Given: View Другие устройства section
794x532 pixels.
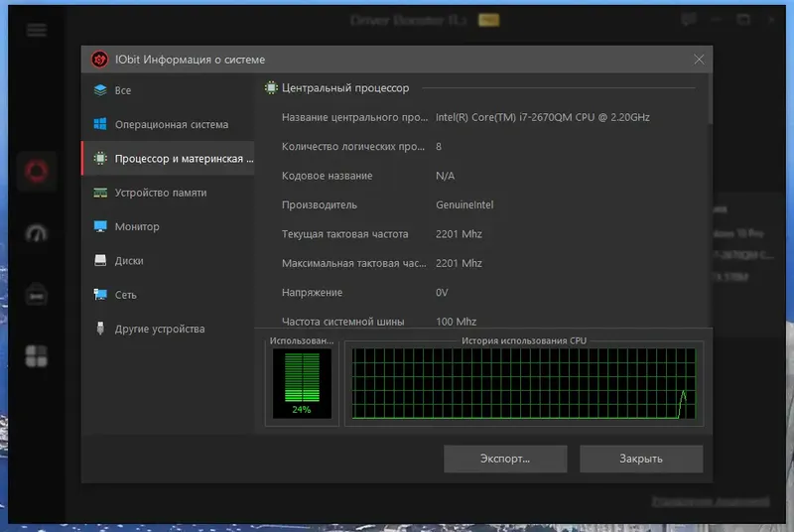Looking at the screenshot, I should point(168,329).
